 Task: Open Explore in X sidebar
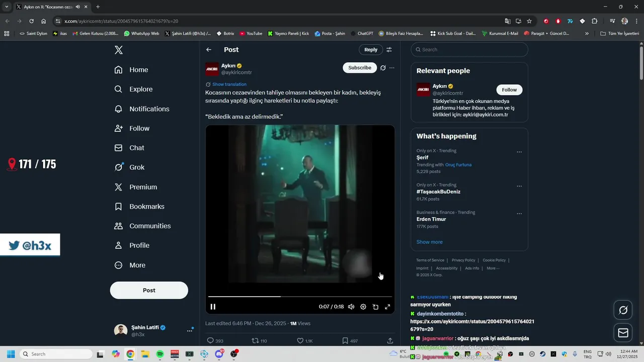tap(133, 89)
